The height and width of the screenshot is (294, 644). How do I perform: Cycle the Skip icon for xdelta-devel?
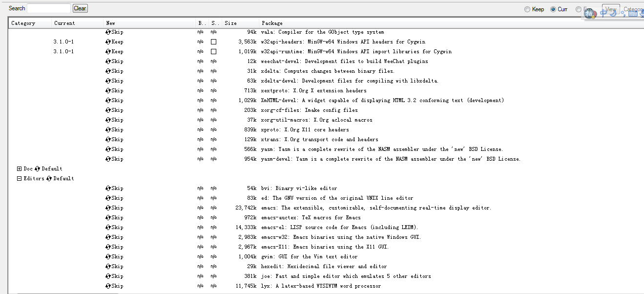click(108, 81)
